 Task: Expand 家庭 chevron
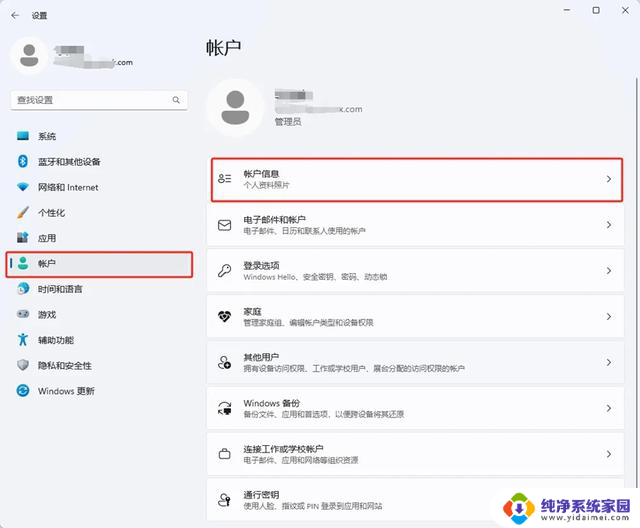pyautogui.click(x=609, y=316)
